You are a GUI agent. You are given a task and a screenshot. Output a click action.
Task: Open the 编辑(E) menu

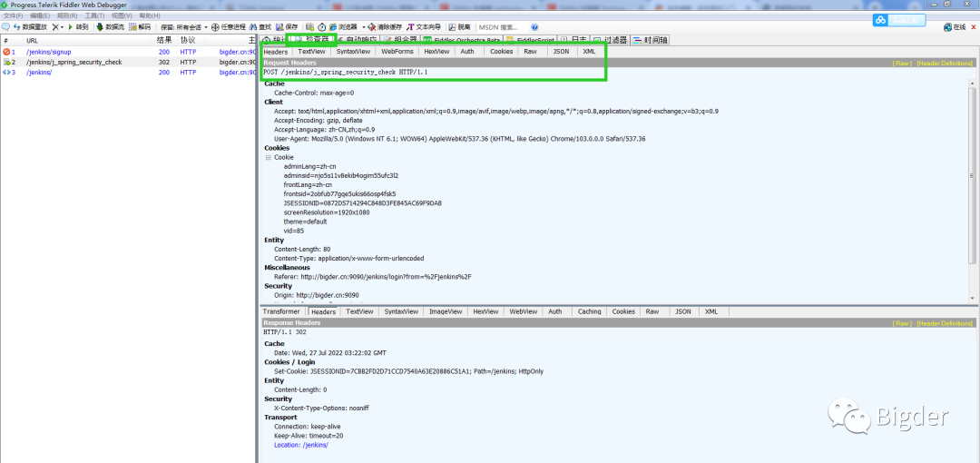[x=40, y=15]
